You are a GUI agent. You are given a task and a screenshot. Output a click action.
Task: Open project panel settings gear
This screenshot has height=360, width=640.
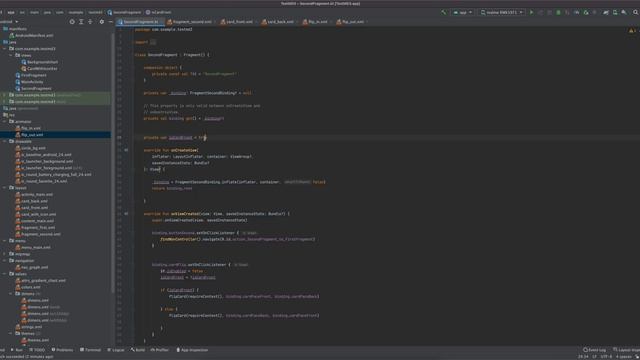click(x=102, y=22)
